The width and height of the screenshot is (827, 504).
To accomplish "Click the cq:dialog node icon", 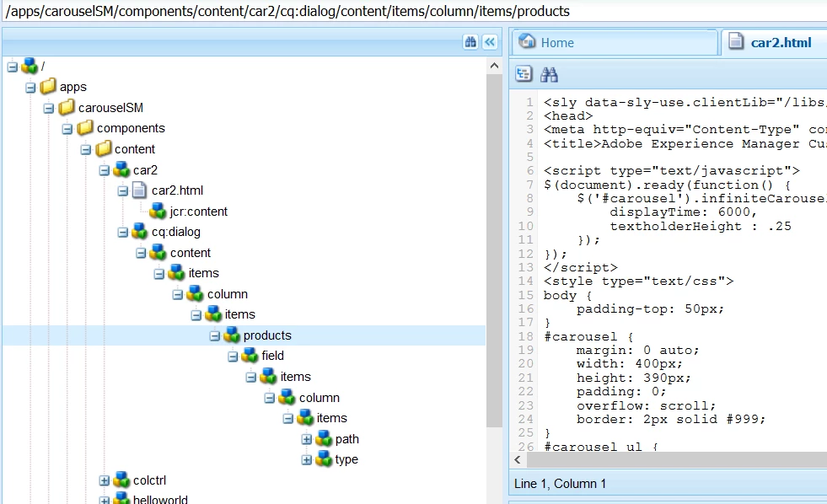I will click(x=140, y=232).
